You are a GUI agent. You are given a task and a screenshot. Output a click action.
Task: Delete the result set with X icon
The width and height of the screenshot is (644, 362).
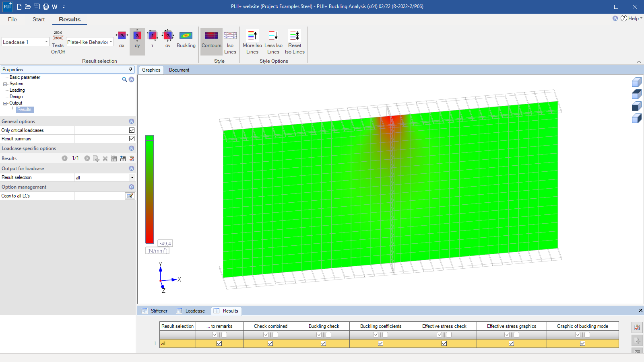click(x=105, y=158)
